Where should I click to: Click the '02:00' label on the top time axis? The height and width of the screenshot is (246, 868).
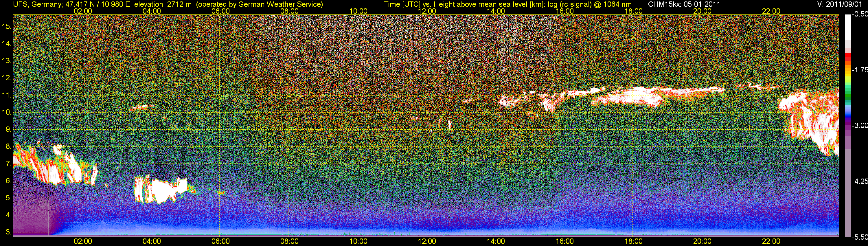pyautogui.click(x=82, y=11)
